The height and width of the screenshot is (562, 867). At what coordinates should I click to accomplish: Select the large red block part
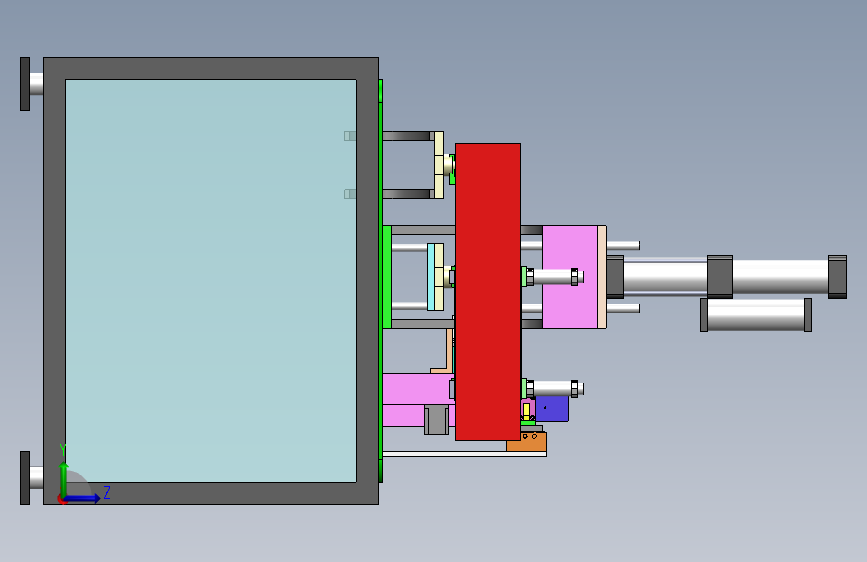488,292
